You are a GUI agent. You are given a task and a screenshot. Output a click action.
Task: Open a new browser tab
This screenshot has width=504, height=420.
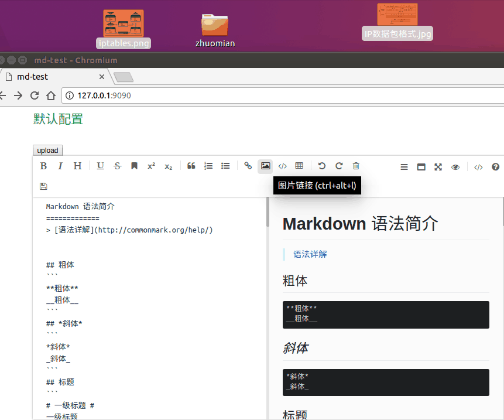[124, 77]
